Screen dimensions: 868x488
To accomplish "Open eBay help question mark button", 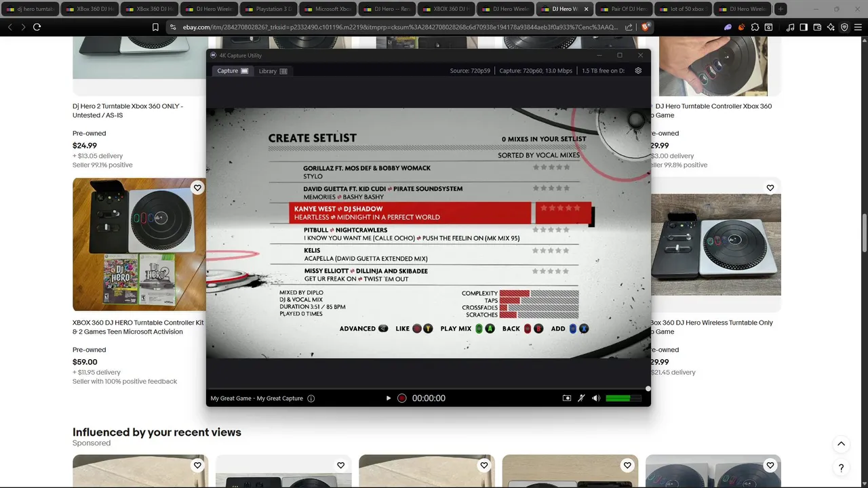I will pyautogui.click(x=841, y=468).
